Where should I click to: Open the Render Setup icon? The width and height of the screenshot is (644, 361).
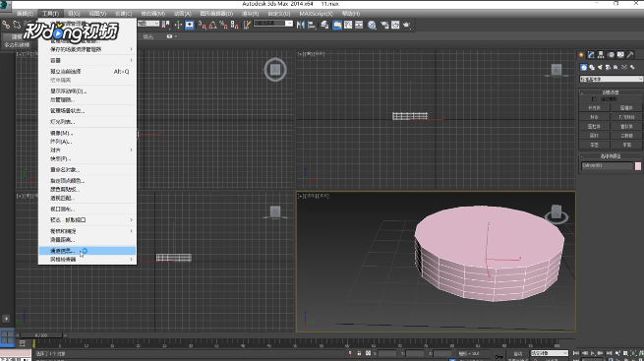coord(384,25)
